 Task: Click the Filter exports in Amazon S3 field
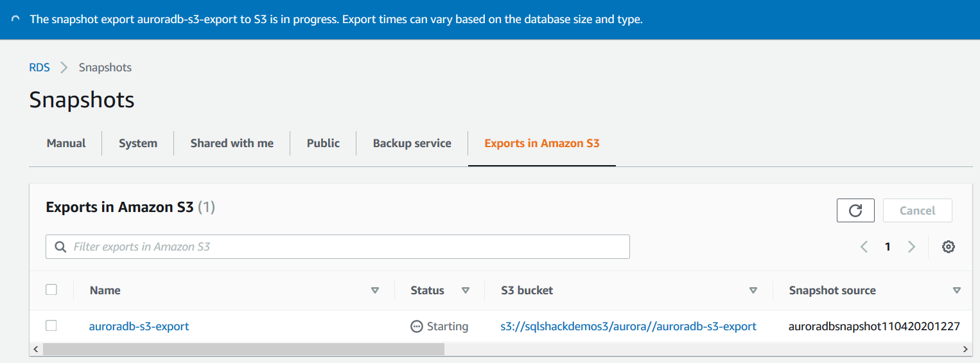(347, 247)
